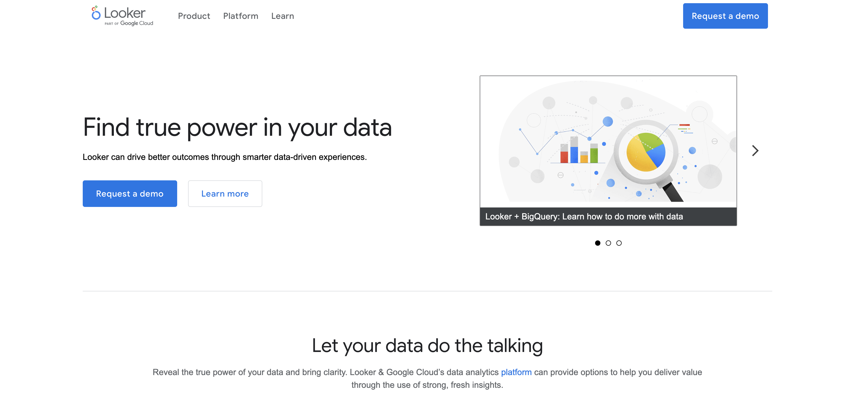
Task: Advance carousel with the right chevron arrow
Action: coord(755,150)
